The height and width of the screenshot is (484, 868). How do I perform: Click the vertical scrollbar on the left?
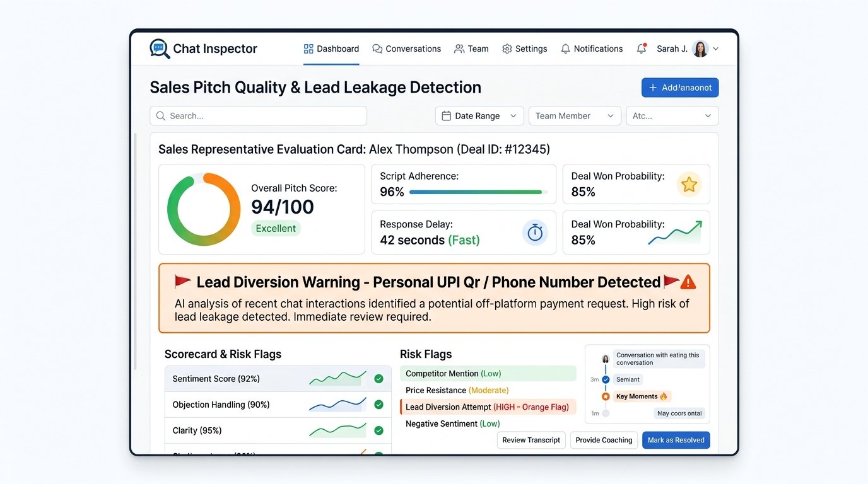136,252
